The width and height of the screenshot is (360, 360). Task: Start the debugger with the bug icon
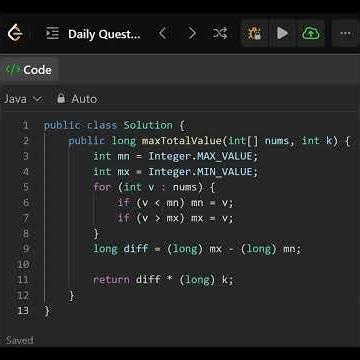click(x=254, y=33)
